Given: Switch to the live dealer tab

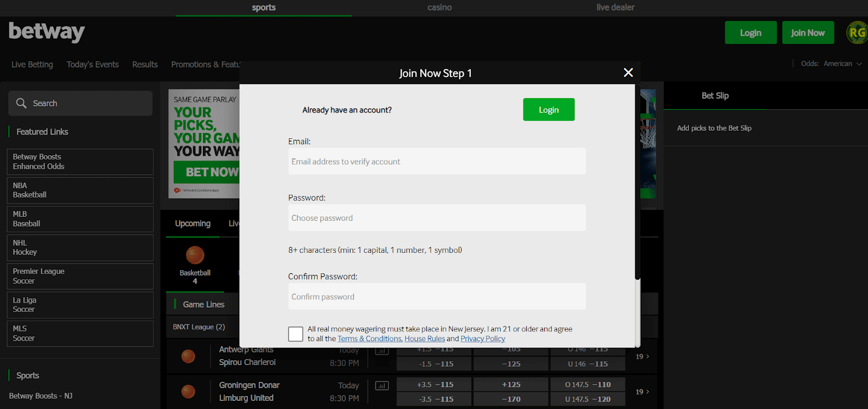Looking at the screenshot, I should tap(615, 8).
